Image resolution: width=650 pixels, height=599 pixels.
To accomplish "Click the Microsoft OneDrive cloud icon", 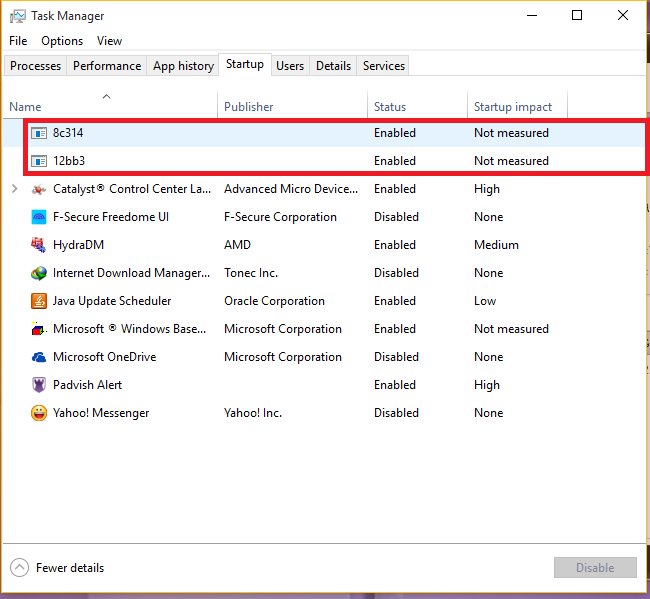I will [x=39, y=357].
